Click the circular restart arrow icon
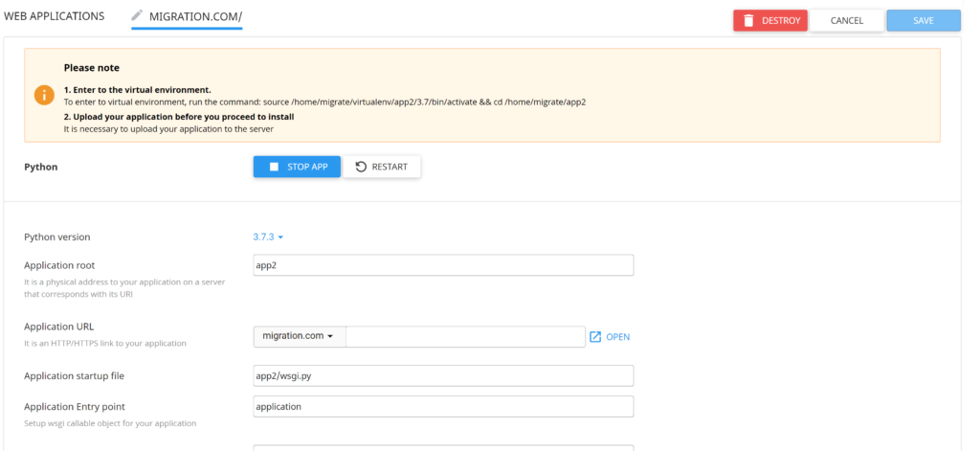The image size is (980, 451). 361,167
